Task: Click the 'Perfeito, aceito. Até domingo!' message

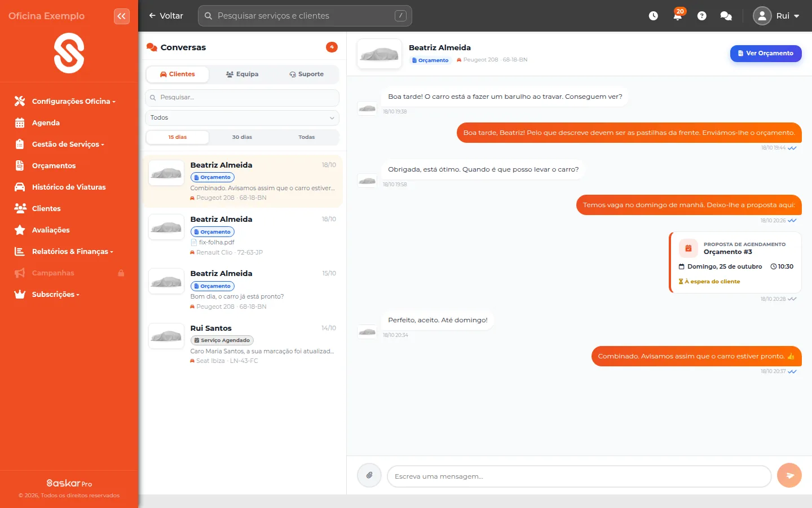Action: coord(438,320)
